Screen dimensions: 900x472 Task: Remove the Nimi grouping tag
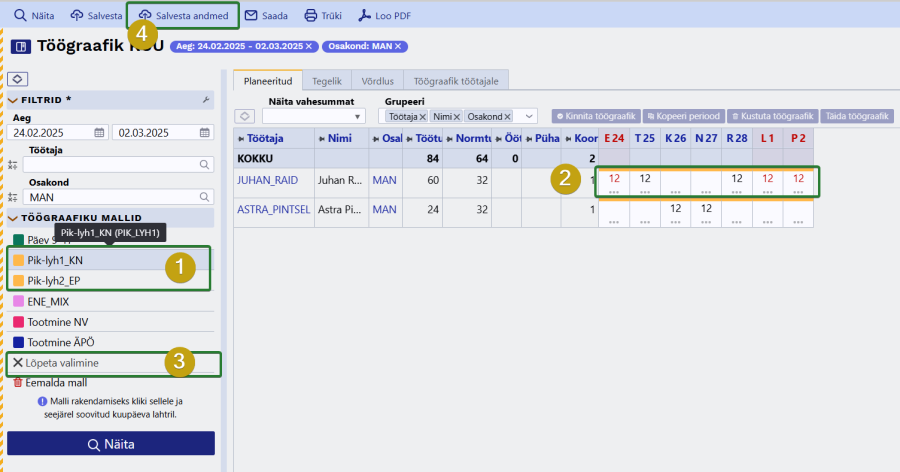click(457, 117)
